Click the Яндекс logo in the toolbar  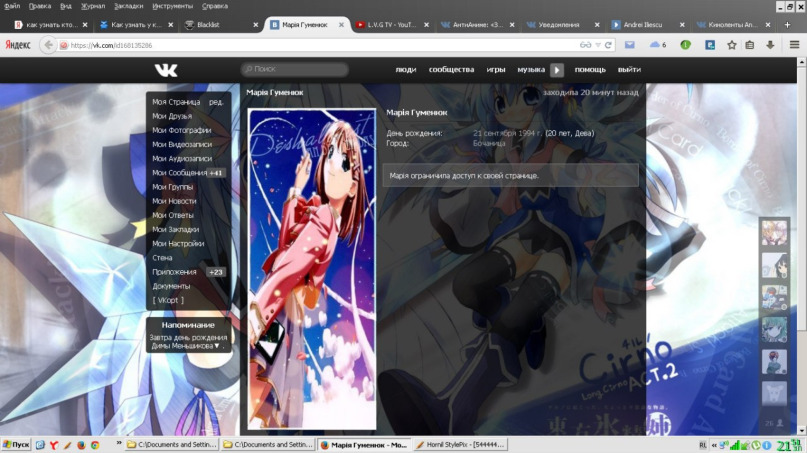pyautogui.click(x=18, y=45)
